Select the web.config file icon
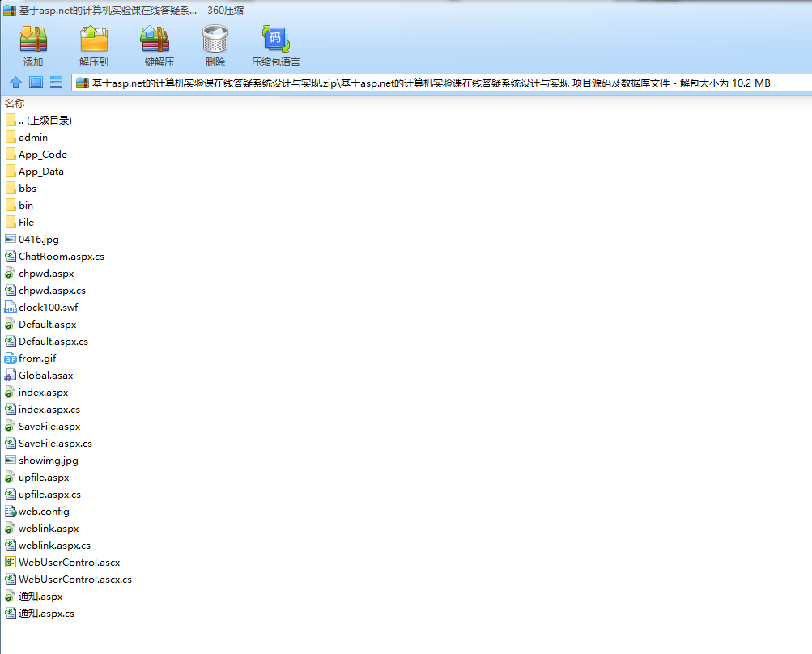812x654 pixels. coord(11,511)
